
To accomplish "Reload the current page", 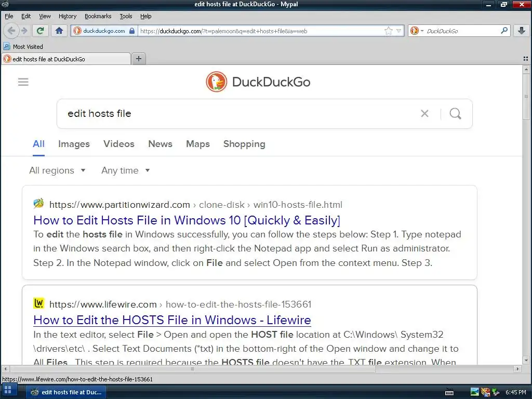I will (x=41, y=31).
